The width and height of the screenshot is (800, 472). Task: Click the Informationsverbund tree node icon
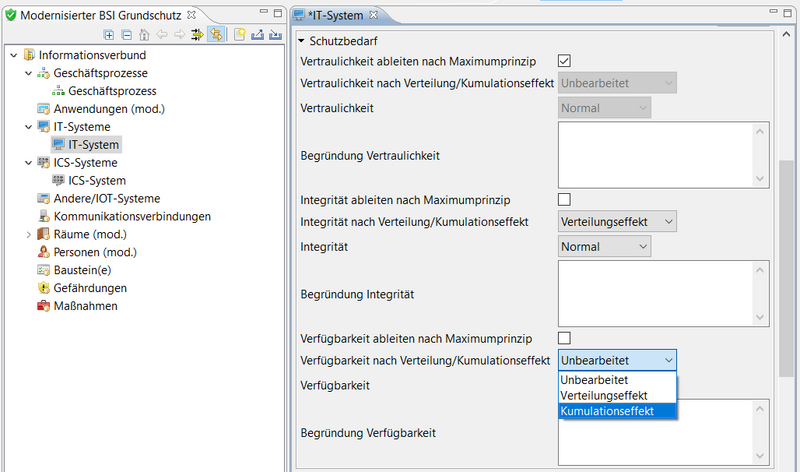pyautogui.click(x=30, y=55)
